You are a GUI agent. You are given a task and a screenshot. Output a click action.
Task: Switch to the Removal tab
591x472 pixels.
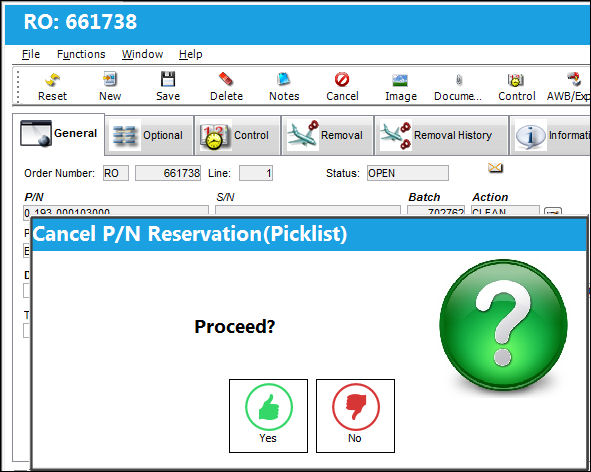(x=327, y=135)
